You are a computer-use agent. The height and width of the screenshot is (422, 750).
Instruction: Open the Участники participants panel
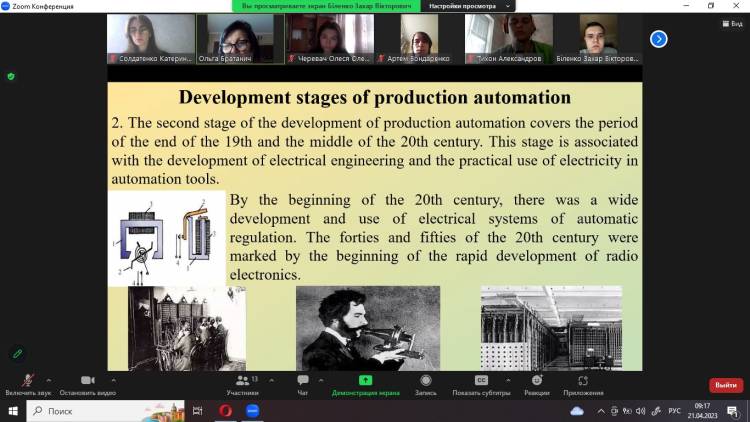click(x=242, y=382)
